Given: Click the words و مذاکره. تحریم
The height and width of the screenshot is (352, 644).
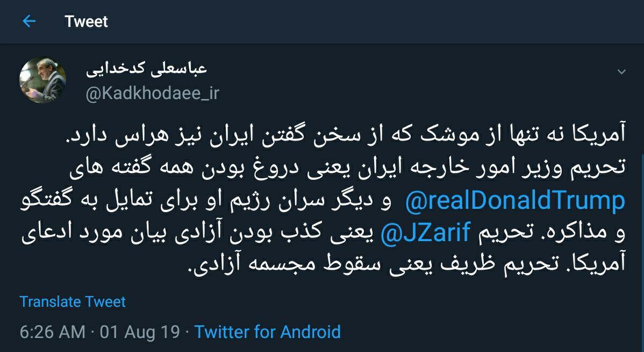Looking at the screenshot, I should point(550,233).
